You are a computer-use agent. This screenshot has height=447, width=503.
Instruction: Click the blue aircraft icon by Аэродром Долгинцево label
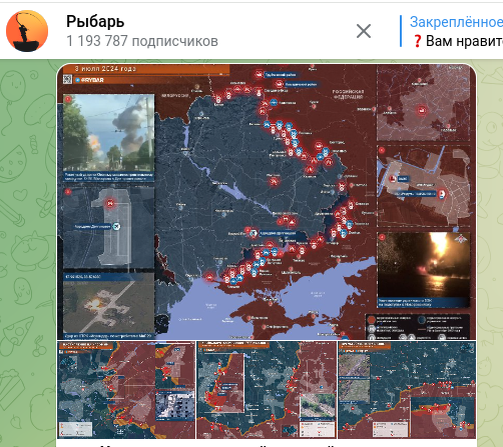(116, 227)
